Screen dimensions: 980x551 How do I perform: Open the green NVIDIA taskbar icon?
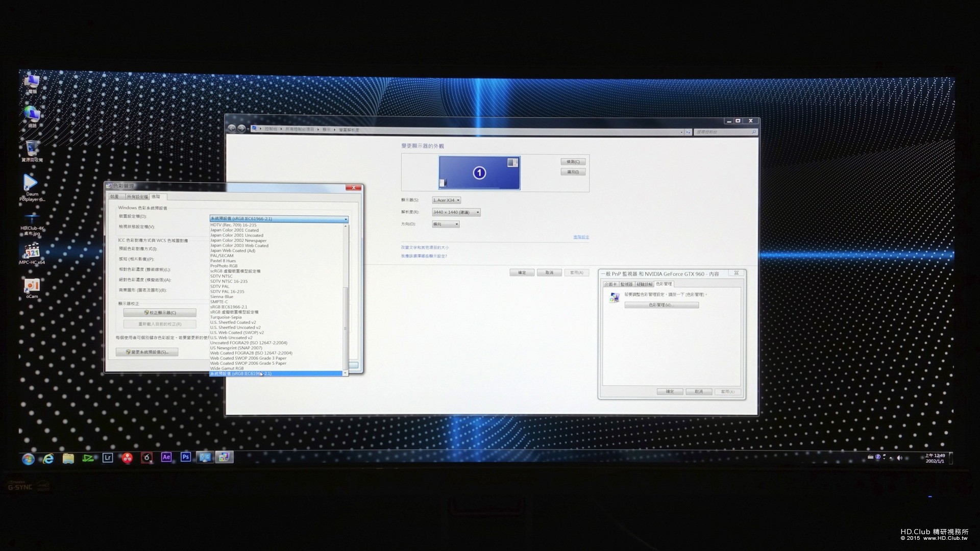point(88,458)
